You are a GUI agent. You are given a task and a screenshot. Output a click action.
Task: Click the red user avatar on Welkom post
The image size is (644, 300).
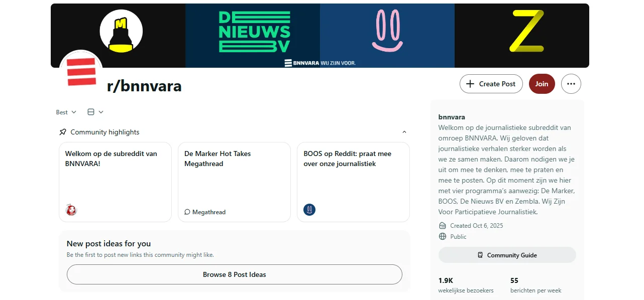click(71, 210)
